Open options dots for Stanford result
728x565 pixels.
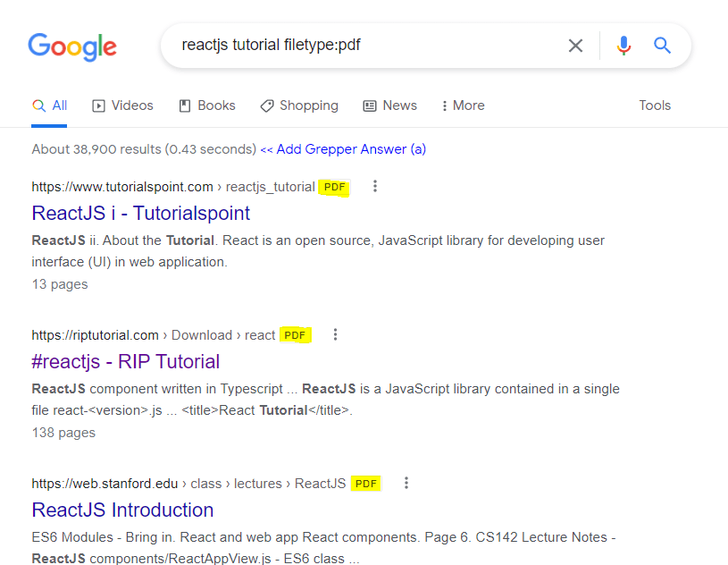pos(406,483)
